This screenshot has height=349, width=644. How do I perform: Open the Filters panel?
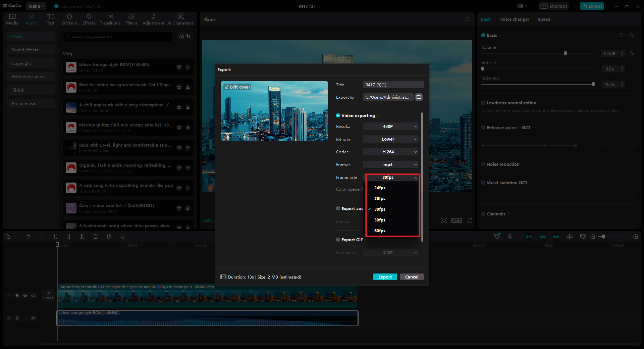(131, 19)
